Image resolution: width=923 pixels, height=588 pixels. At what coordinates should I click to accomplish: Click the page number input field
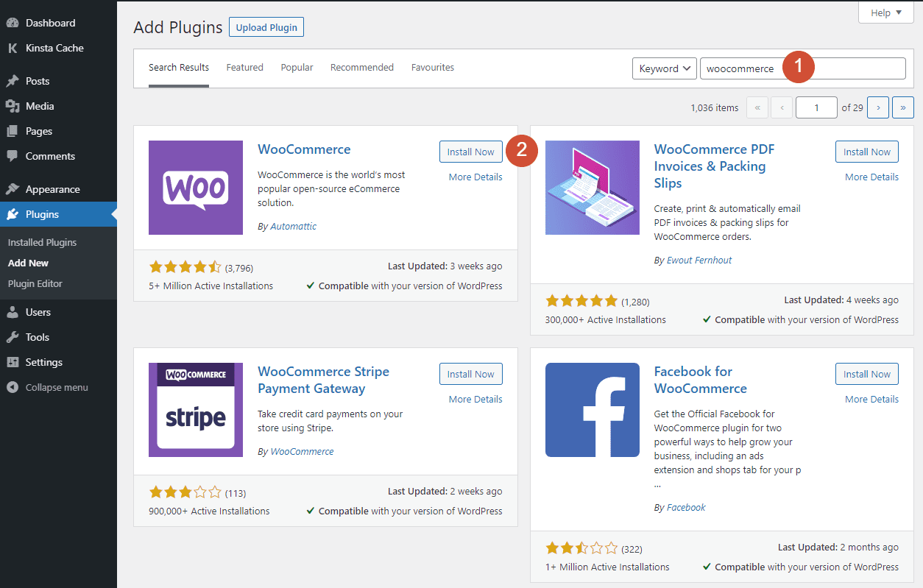pos(816,107)
